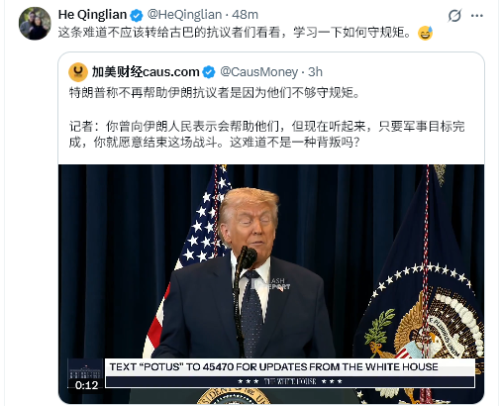
Task: Click verified badge beside 加美财经caus.com
Action: [209, 72]
